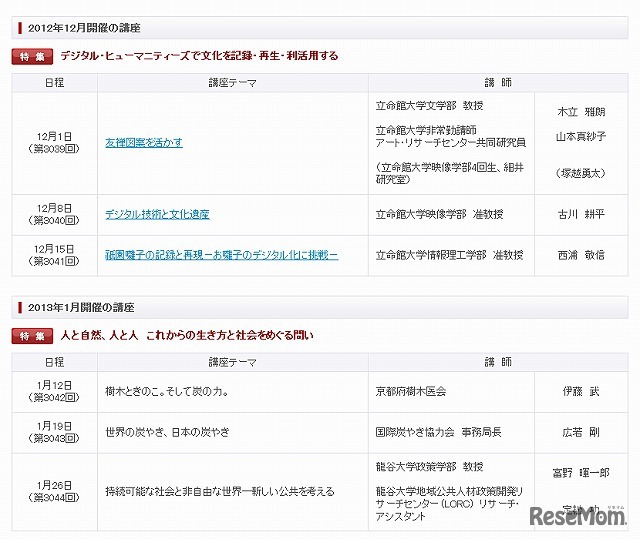Click the affiliation 立命館大学映像学部 准教授

pyautogui.click(x=439, y=214)
